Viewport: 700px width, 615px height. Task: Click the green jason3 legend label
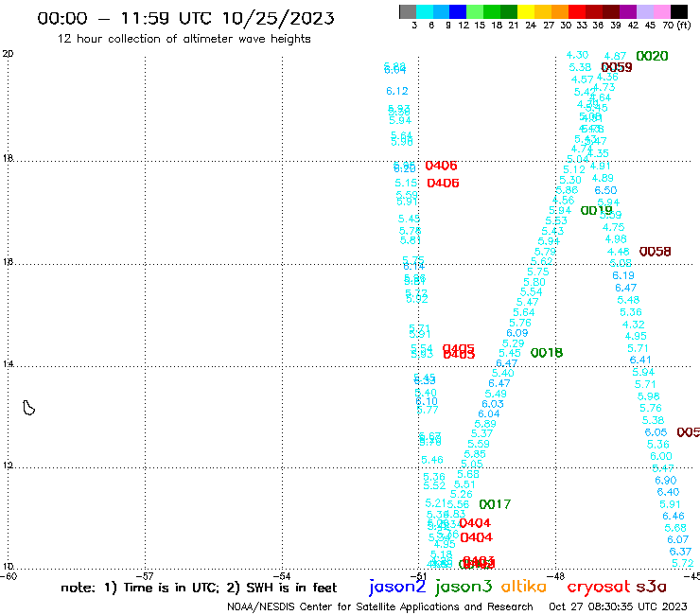coord(464,587)
